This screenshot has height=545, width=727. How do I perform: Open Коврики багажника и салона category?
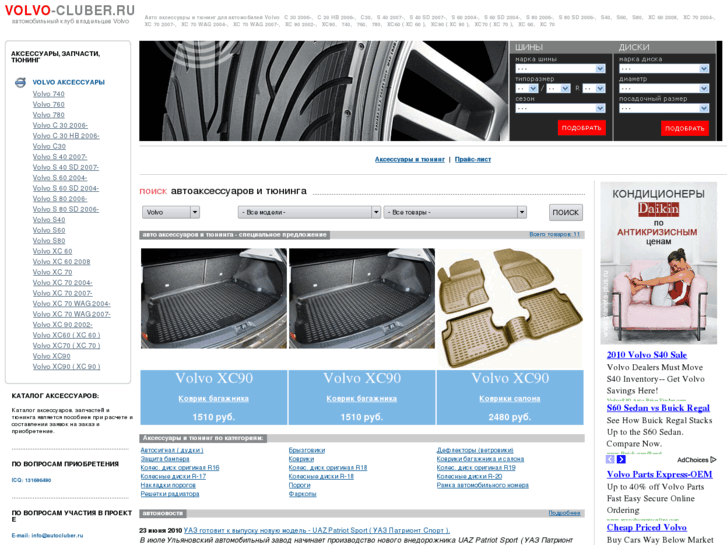coord(480,459)
